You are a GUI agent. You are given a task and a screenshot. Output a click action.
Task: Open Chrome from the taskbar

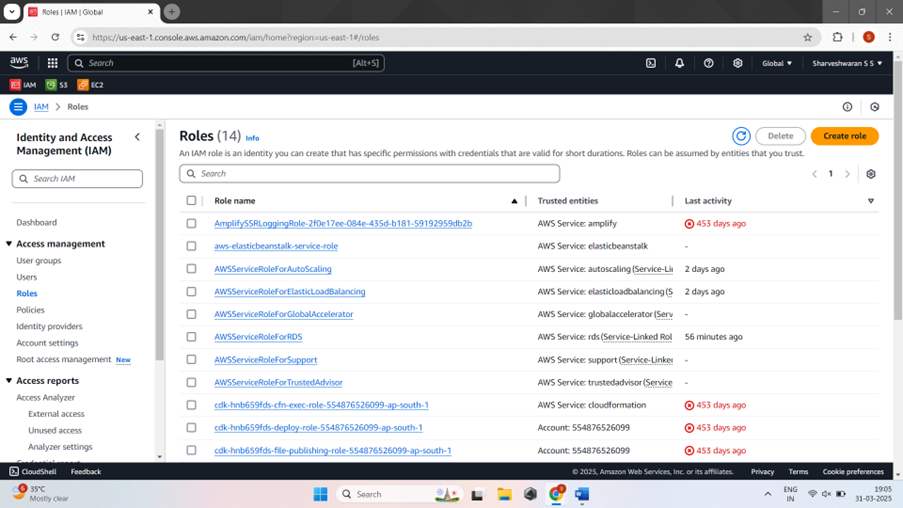click(x=556, y=494)
